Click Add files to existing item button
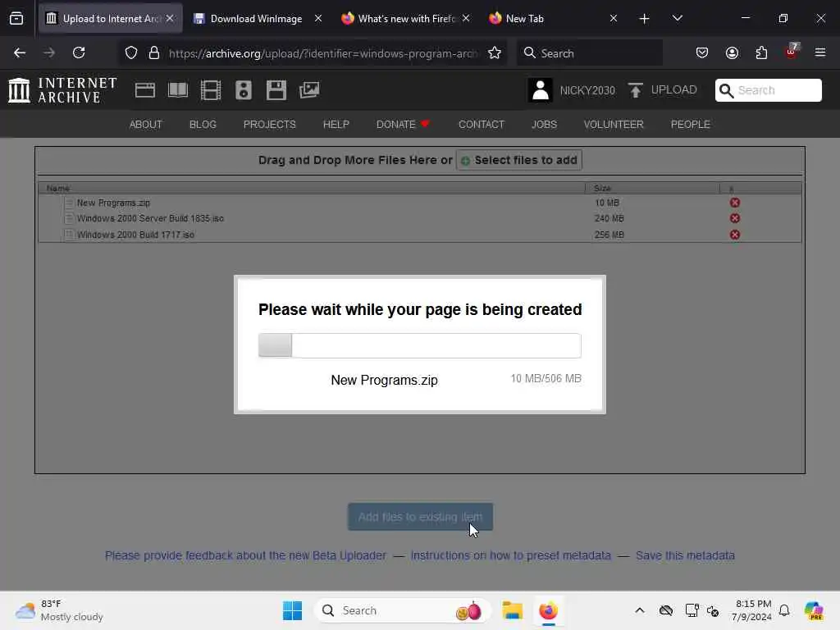 click(x=420, y=517)
